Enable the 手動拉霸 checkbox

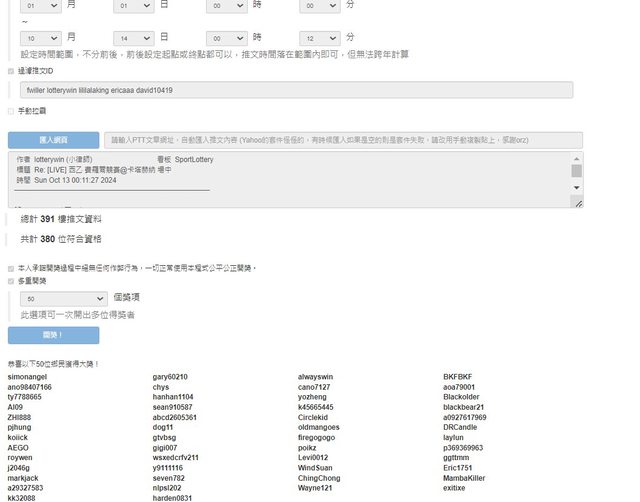pyautogui.click(x=11, y=110)
